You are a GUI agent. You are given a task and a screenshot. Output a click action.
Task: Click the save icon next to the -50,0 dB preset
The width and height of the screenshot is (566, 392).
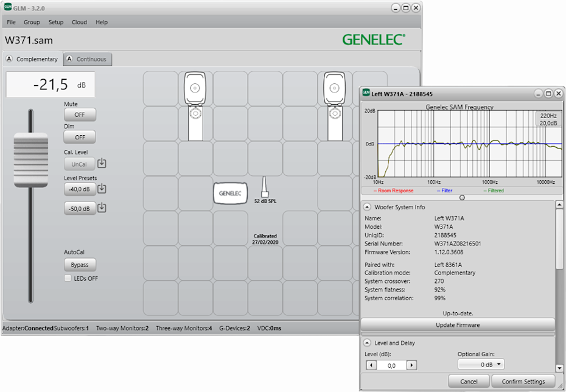tap(102, 208)
